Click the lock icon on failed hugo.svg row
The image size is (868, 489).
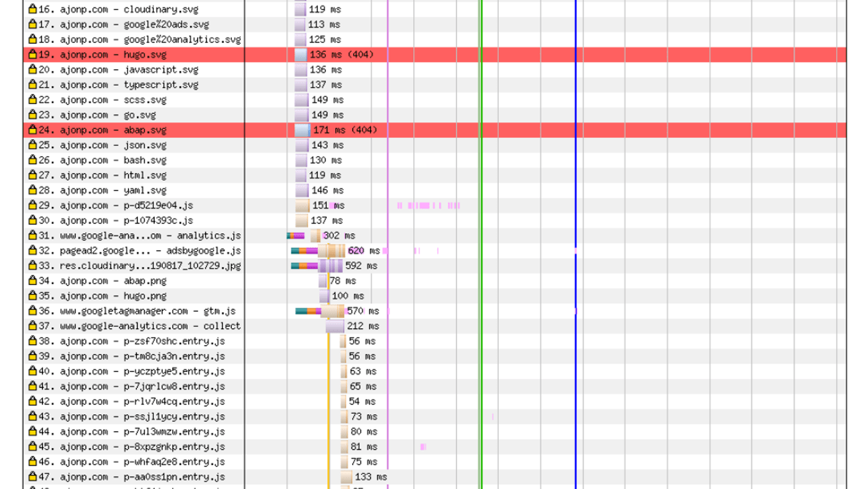[x=32, y=54]
